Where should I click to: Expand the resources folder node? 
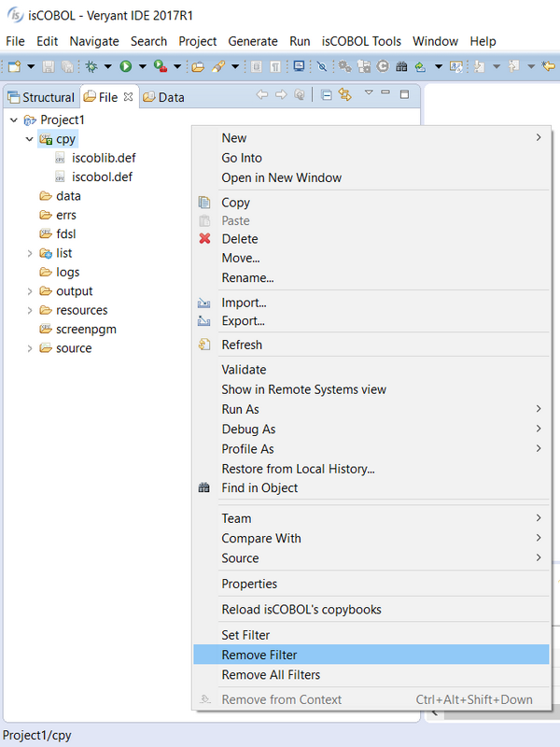pyautogui.click(x=30, y=310)
